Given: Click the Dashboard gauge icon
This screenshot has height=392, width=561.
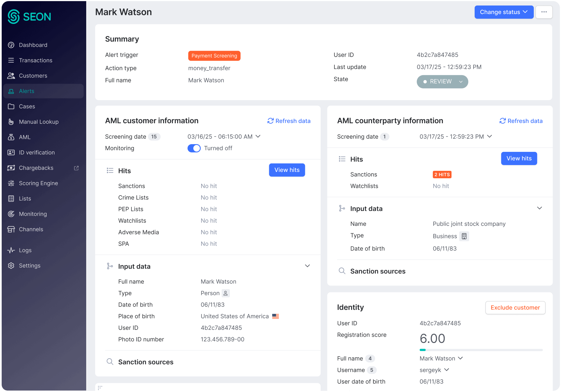Looking at the screenshot, I should coord(11,45).
